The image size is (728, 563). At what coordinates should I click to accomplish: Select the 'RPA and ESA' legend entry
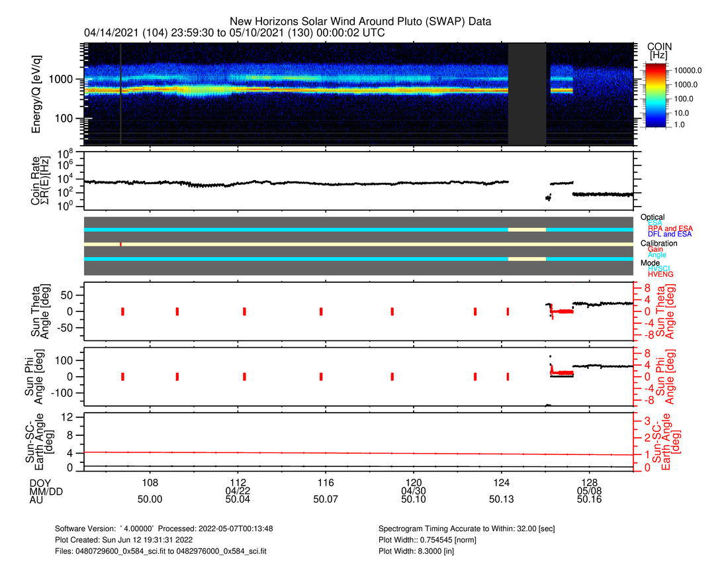point(670,229)
